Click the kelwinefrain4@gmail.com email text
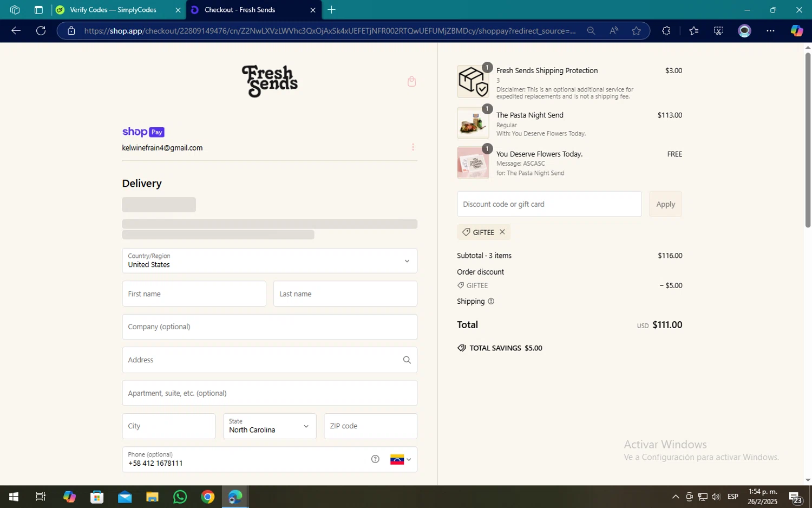The width and height of the screenshot is (812, 508). [x=162, y=148]
